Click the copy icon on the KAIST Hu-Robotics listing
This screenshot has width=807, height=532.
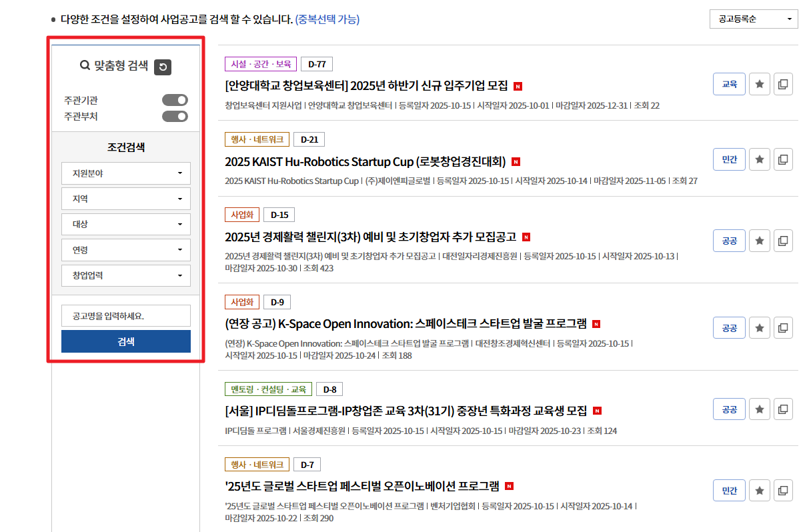point(783,159)
